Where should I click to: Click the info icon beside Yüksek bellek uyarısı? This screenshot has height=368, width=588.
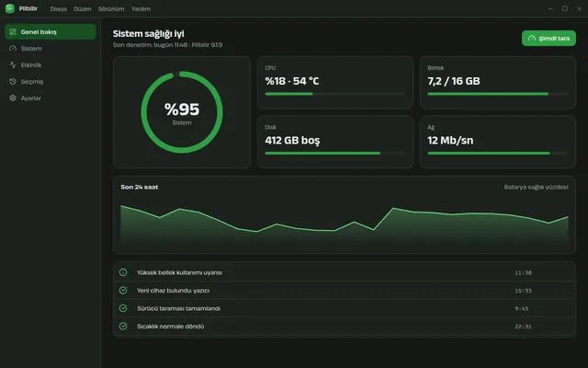tap(123, 272)
